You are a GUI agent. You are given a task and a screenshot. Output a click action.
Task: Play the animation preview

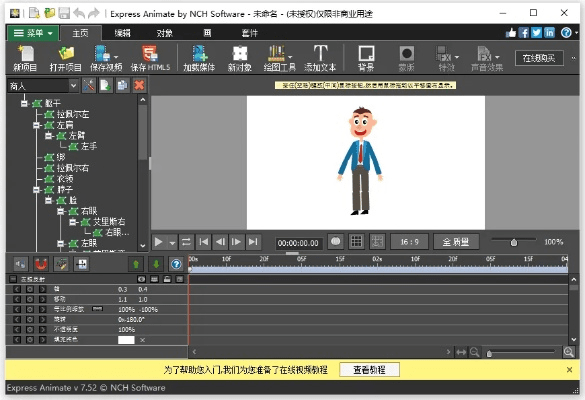tap(159, 242)
